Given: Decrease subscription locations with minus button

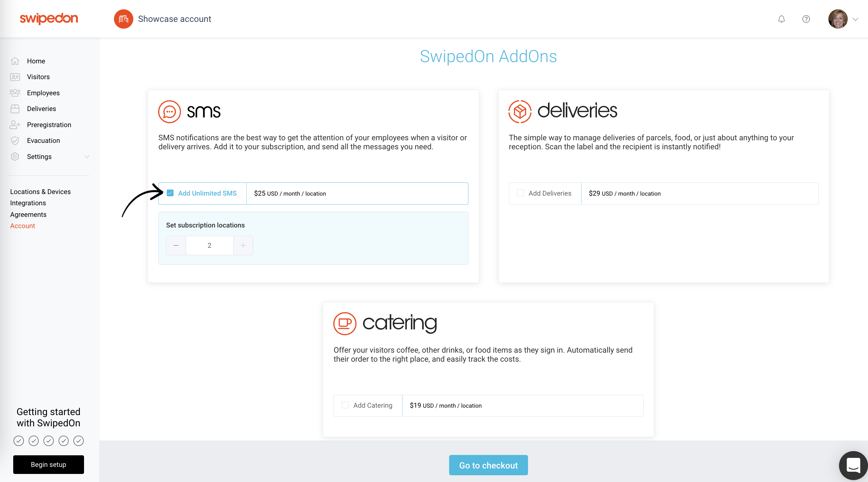Looking at the screenshot, I should pyautogui.click(x=176, y=246).
